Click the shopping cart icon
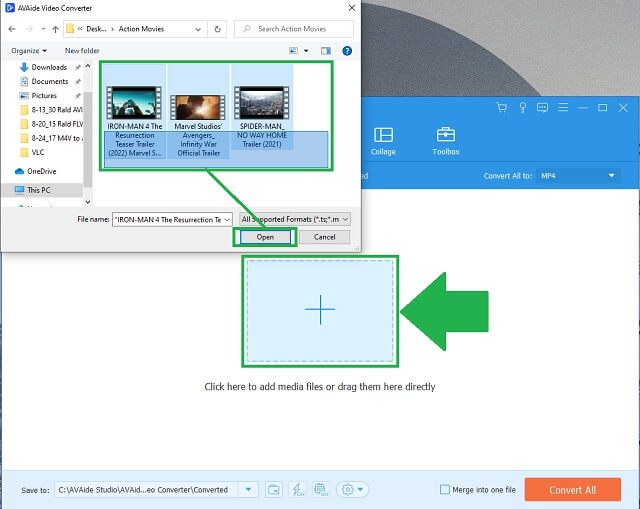This screenshot has width=640, height=509. pos(502,107)
